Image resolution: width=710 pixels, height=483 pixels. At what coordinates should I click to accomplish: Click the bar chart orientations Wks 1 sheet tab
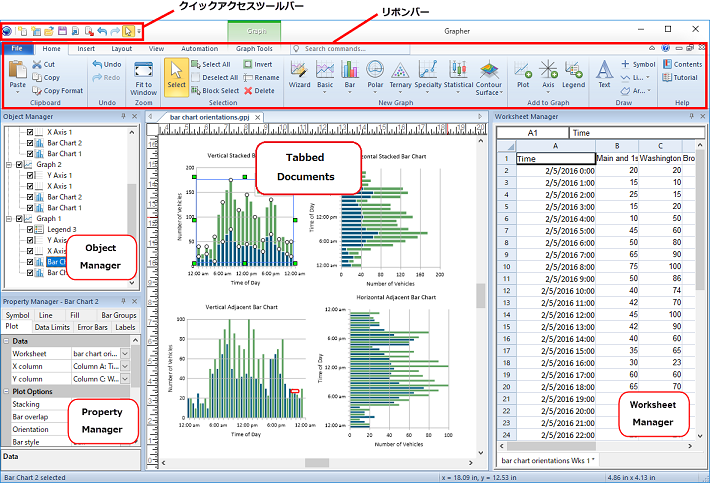[548, 460]
